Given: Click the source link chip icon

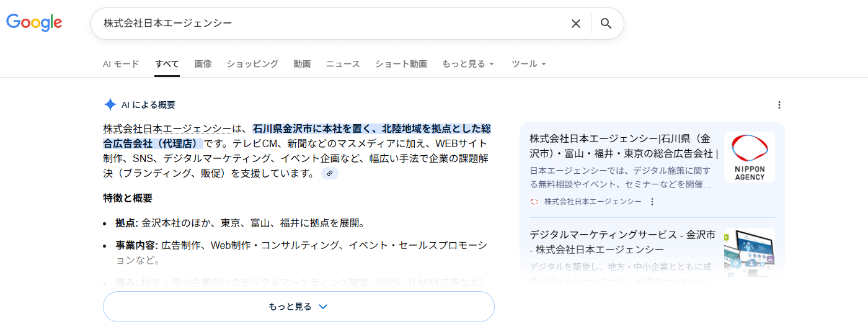Looking at the screenshot, I should [x=330, y=174].
